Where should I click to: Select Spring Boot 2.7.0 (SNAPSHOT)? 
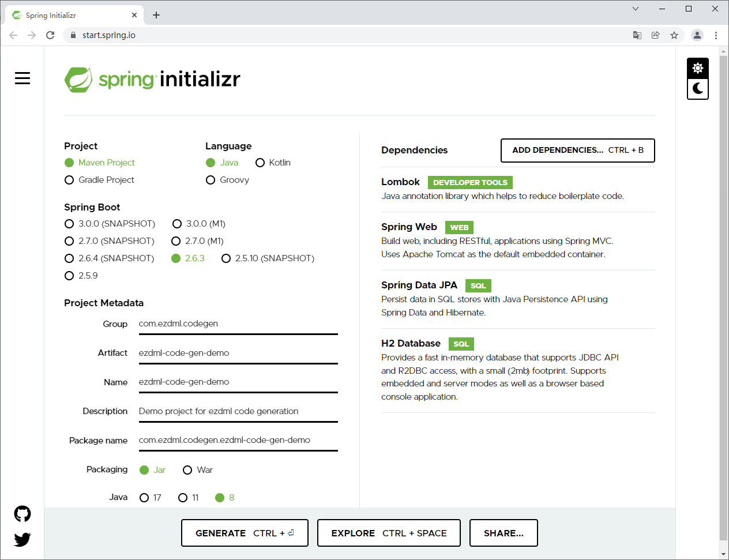110,241
